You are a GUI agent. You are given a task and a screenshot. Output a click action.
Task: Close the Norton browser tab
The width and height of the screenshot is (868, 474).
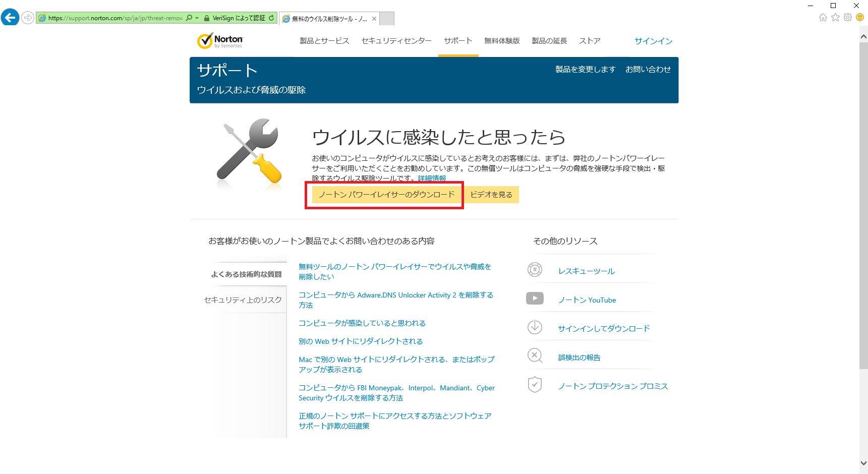(374, 19)
